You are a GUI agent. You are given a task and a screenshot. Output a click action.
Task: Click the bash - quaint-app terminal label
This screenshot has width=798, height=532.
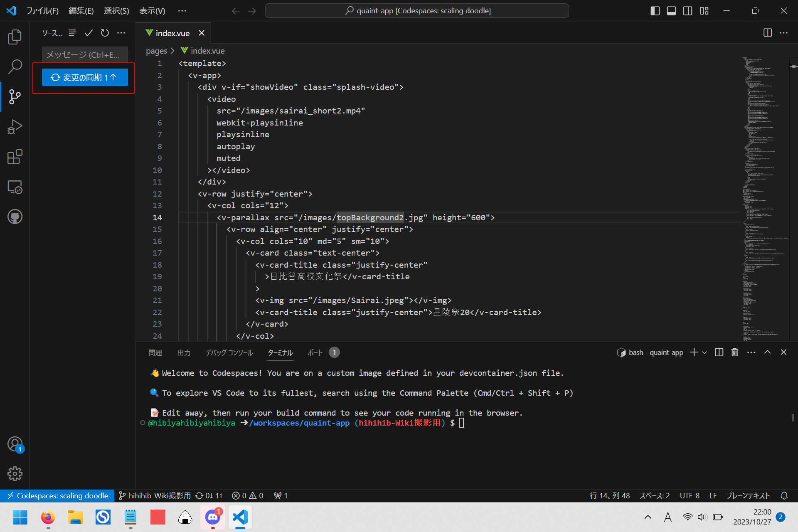pos(650,352)
